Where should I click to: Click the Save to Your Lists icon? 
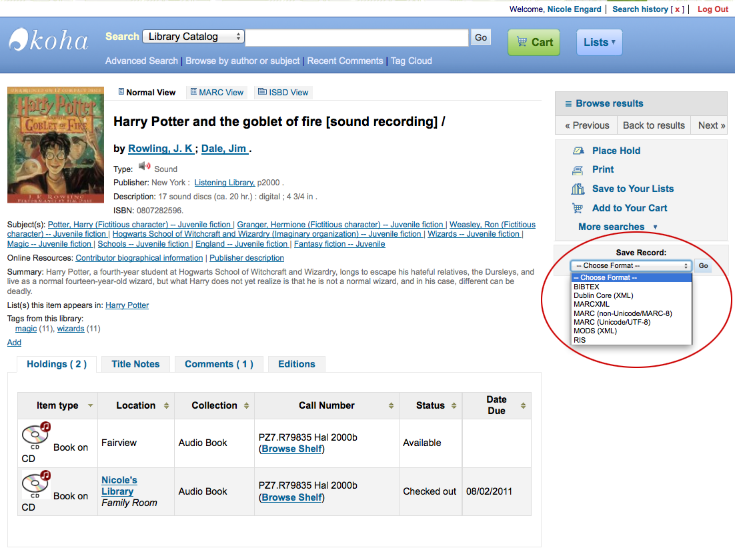(x=578, y=189)
